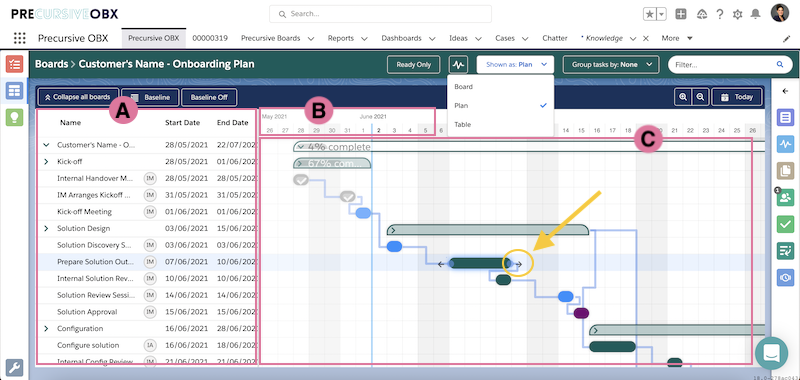Click the Filter input field
The width and height of the screenshot is (800, 380).
727,65
